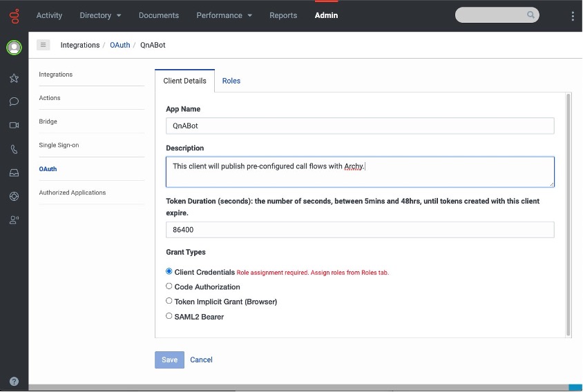Click the top search box

497,15
